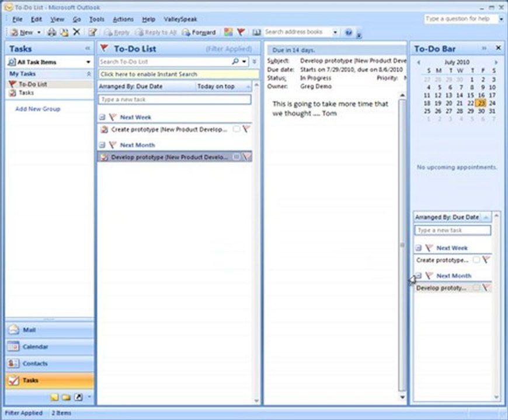Click the To-Do List vertical scrollbar
The image size is (508, 420).
point(256,243)
